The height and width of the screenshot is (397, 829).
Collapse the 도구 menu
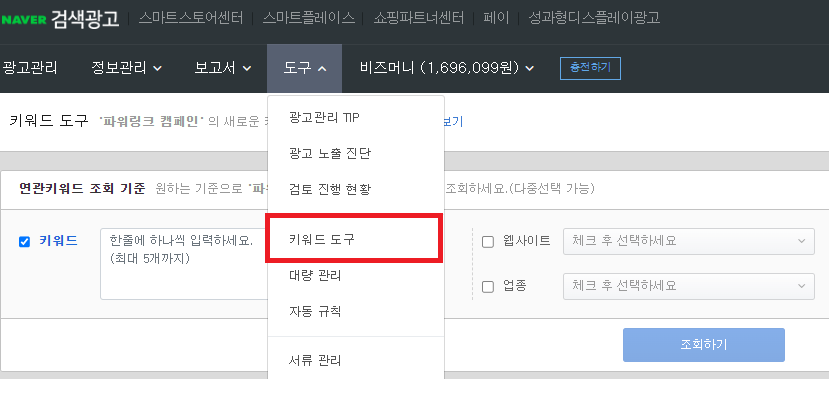click(305, 68)
